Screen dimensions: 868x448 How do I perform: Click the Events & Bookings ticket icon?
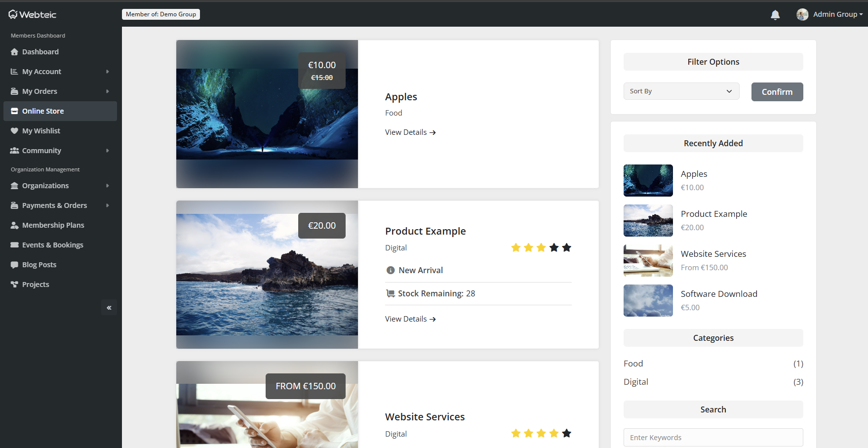[x=14, y=245]
